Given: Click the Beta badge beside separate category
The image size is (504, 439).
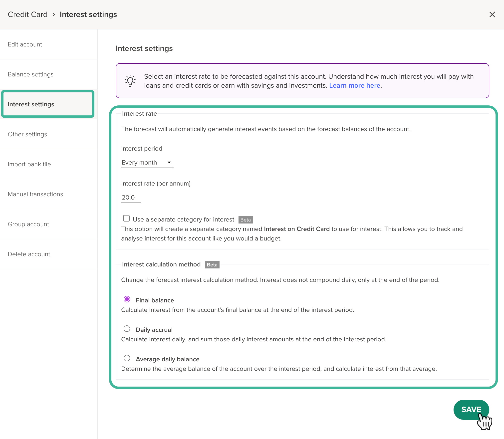Looking at the screenshot, I should click(246, 220).
